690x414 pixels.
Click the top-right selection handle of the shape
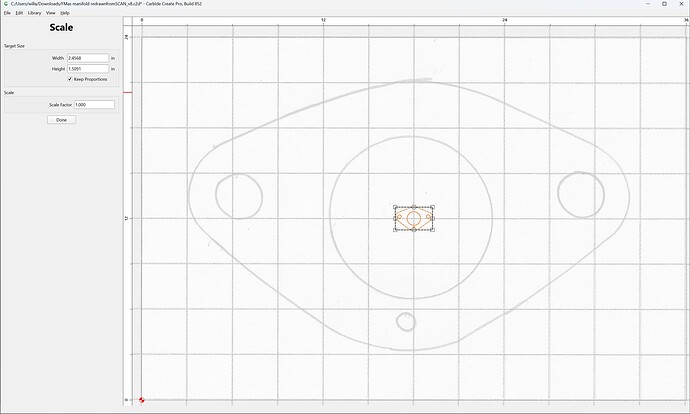point(433,207)
